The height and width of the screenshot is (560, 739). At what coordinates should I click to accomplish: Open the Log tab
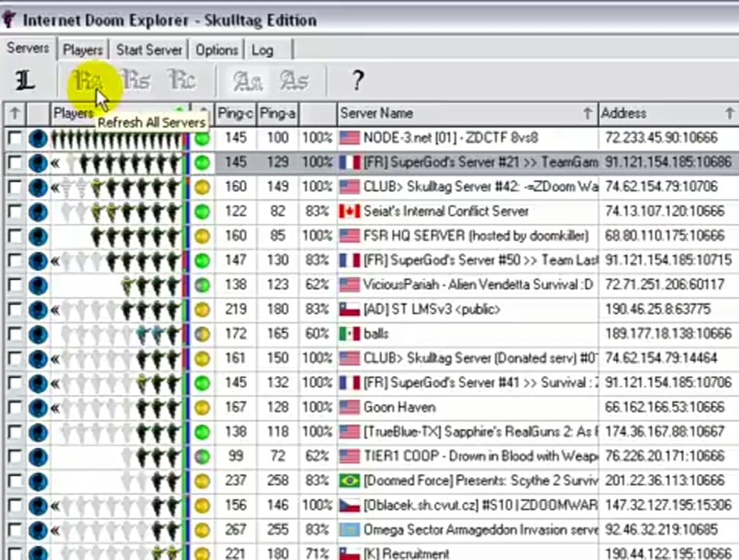(262, 50)
